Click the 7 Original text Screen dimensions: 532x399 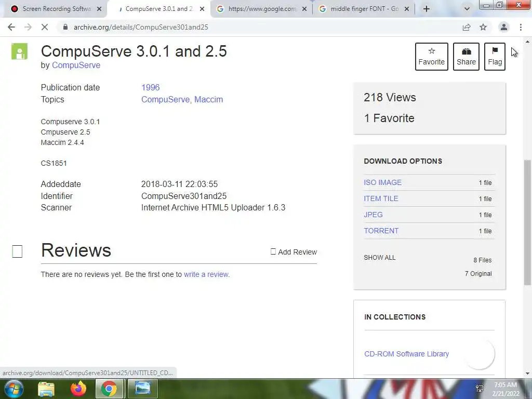pos(478,273)
